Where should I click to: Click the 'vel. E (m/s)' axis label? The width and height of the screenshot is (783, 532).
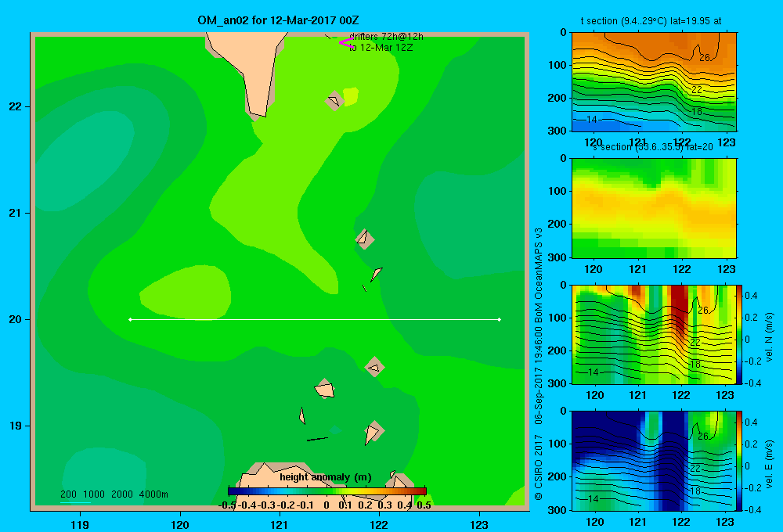(769, 464)
